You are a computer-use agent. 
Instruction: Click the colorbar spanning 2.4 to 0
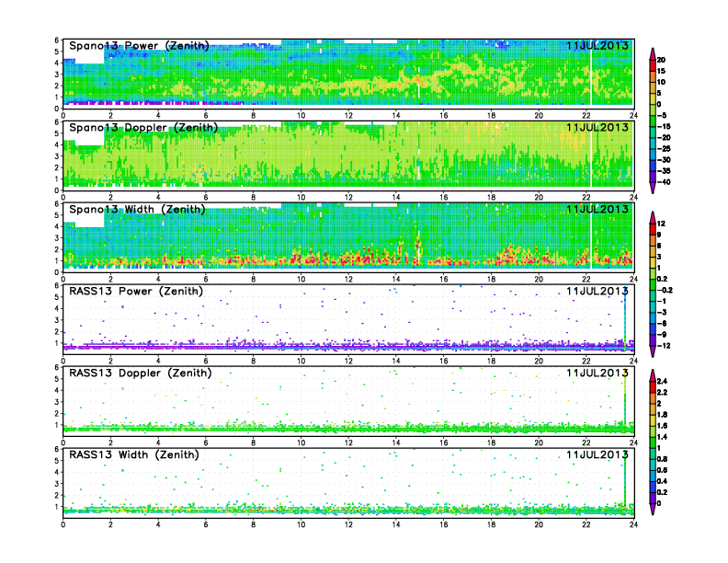(x=653, y=442)
